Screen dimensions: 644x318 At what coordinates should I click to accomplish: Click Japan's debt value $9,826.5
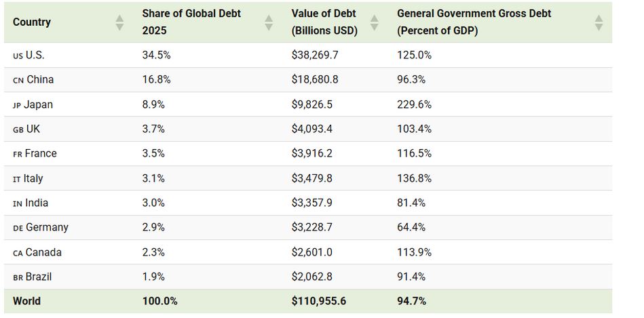pyautogui.click(x=314, y=104)
